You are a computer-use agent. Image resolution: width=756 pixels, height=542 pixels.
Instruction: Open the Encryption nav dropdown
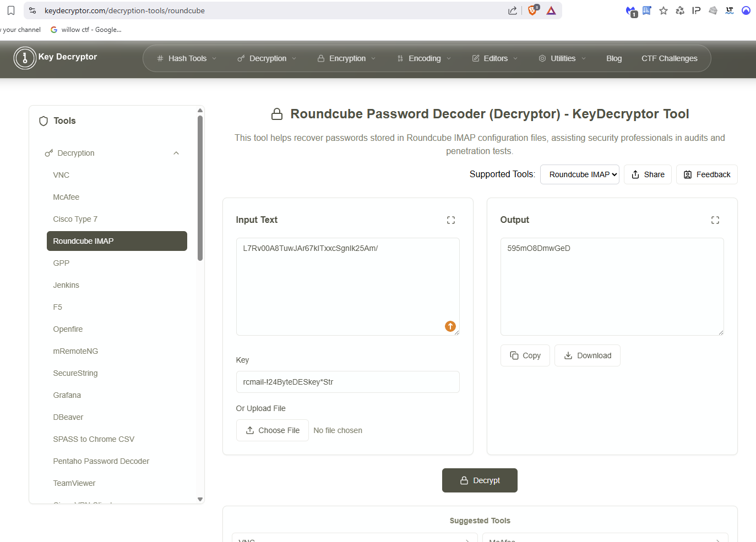pyautogui.click(x=346, y=58)
